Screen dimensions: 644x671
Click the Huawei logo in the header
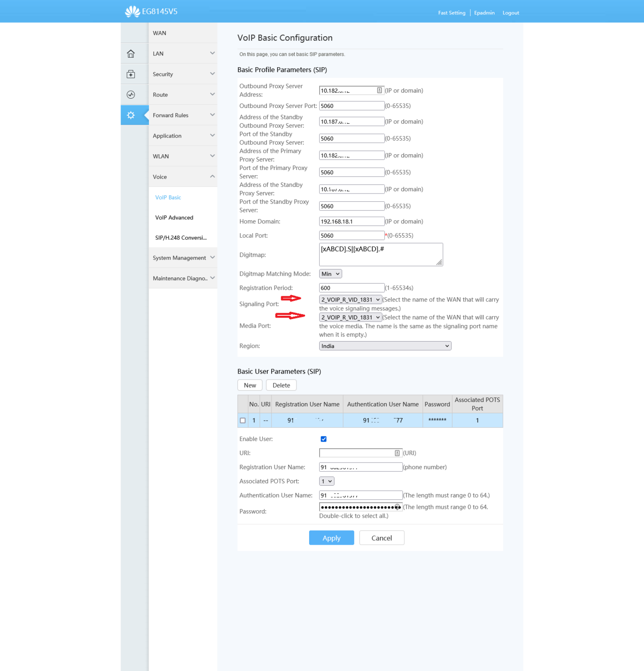(x=132, y=11)
